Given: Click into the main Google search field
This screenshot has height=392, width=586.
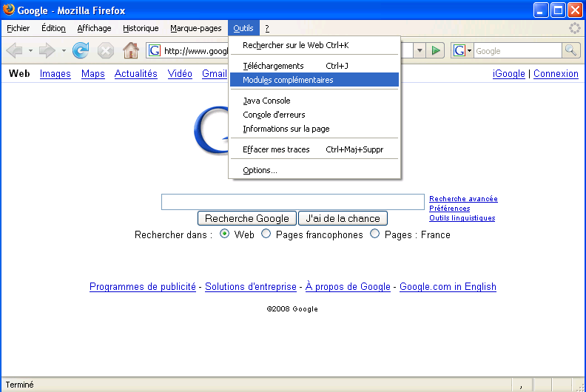Looking at the screenshot, I should pos(292,202).
